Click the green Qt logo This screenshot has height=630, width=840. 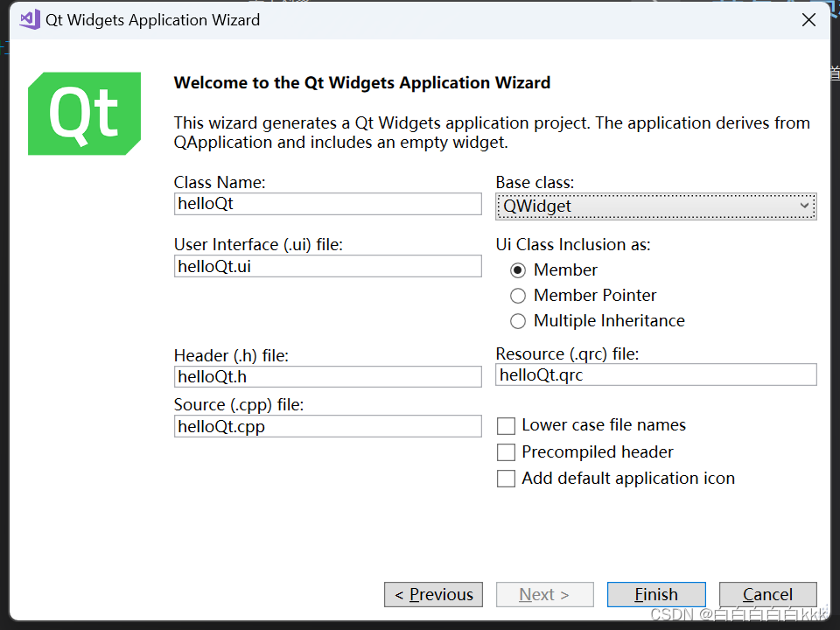(x=85, y=114)
